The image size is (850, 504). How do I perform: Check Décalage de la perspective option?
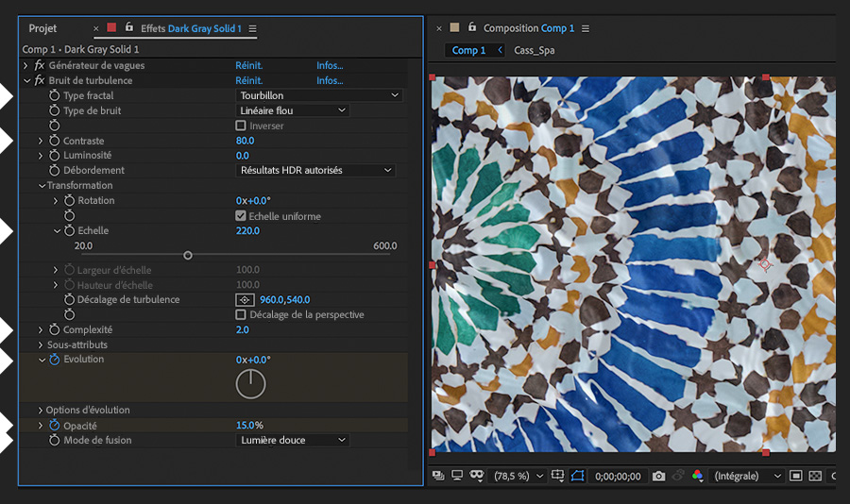[x=241, y=314]
